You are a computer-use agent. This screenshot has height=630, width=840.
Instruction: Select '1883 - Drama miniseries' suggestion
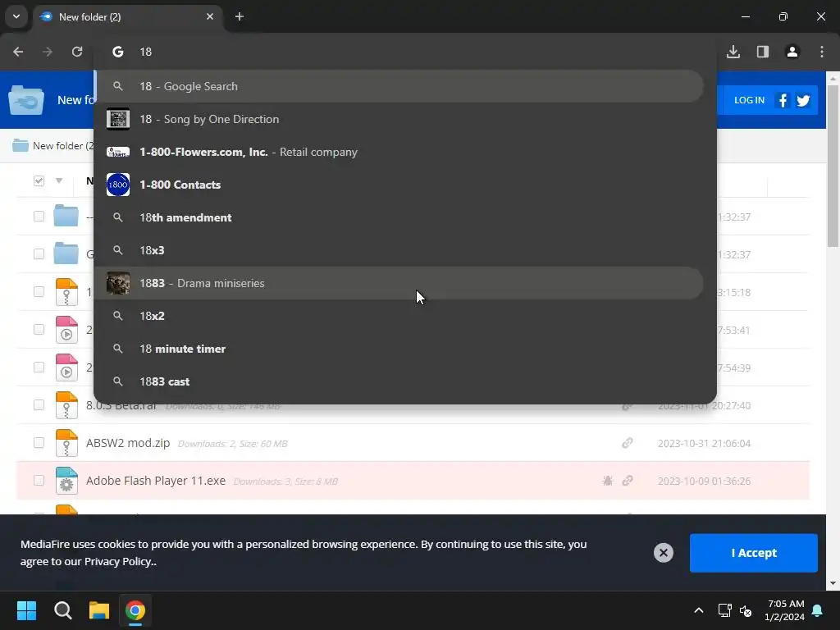point(399,283)
